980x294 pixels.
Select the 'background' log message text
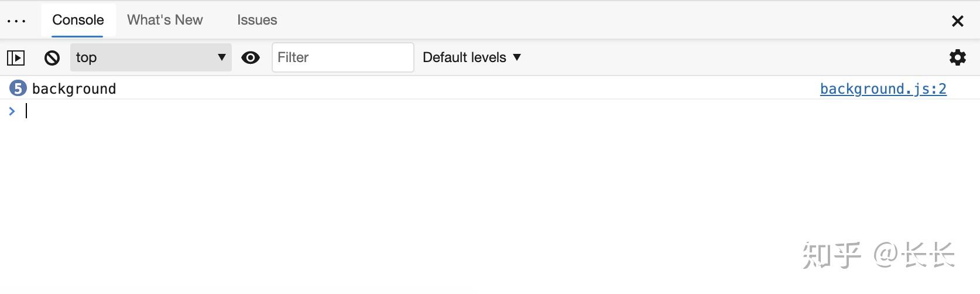click(x=74, y=89)
